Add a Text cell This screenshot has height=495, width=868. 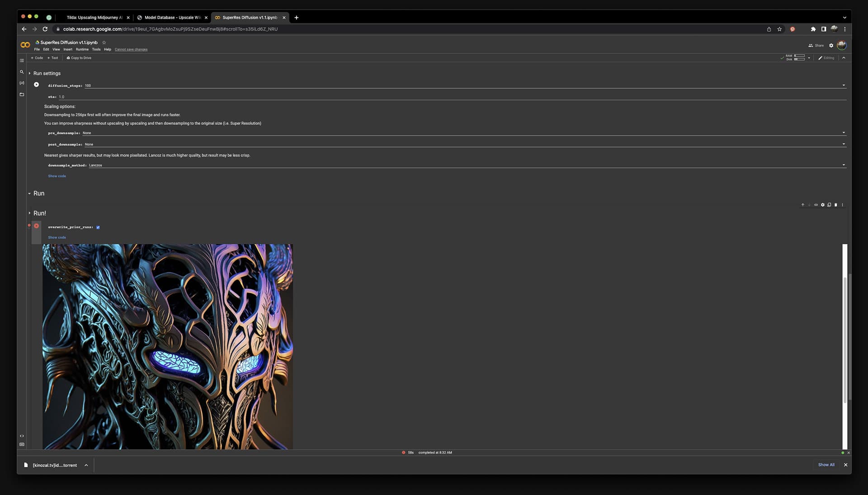click(x=53, y=58)
